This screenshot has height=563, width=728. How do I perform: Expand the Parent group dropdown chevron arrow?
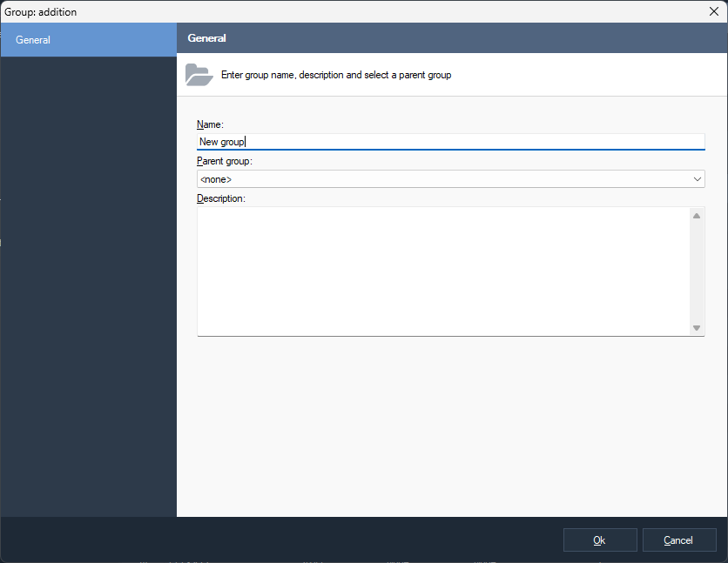tap(697, 179)
